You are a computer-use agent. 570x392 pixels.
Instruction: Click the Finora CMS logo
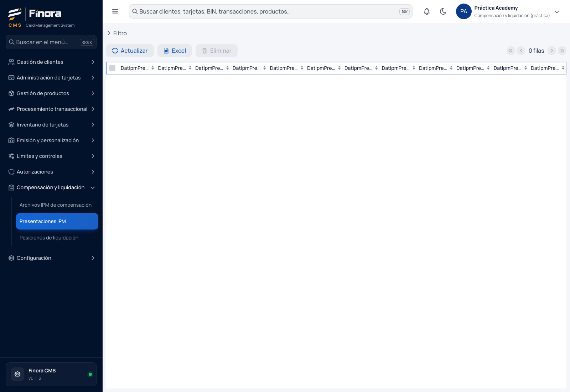(x=41, y=17)
